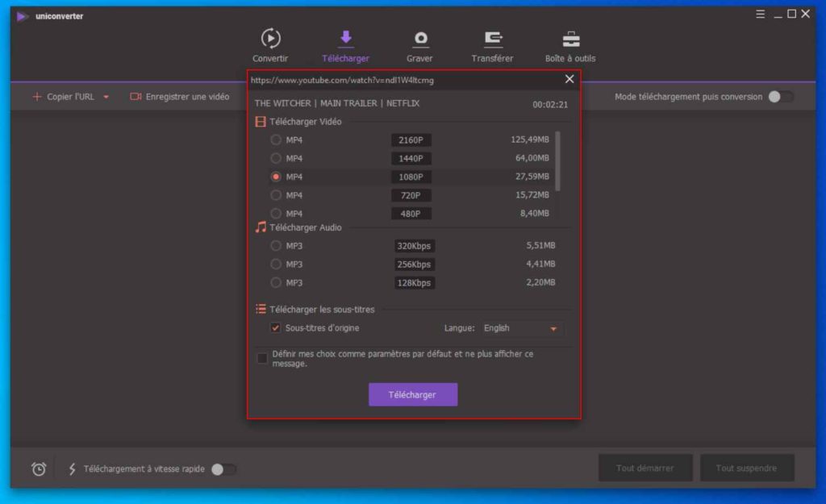Select MP3 320Kbps audio option
Image resolution: width=826 pixels, height=504 pixels.
tap(276, 246)
